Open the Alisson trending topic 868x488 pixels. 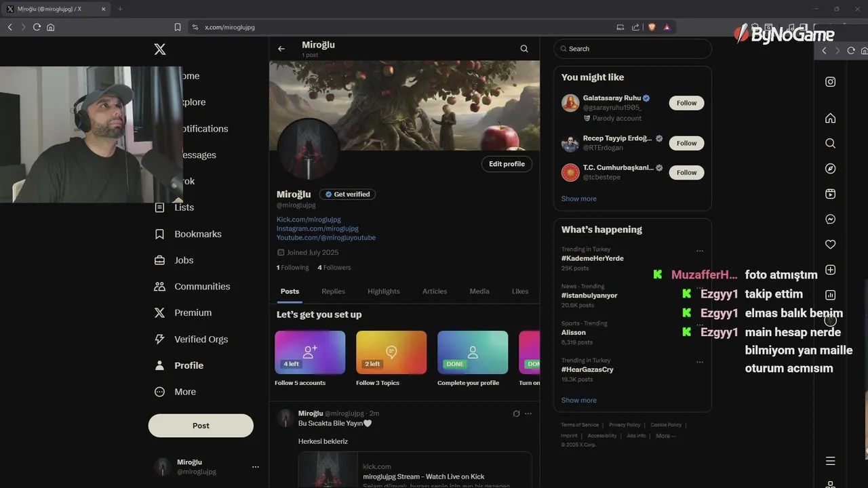574,333
